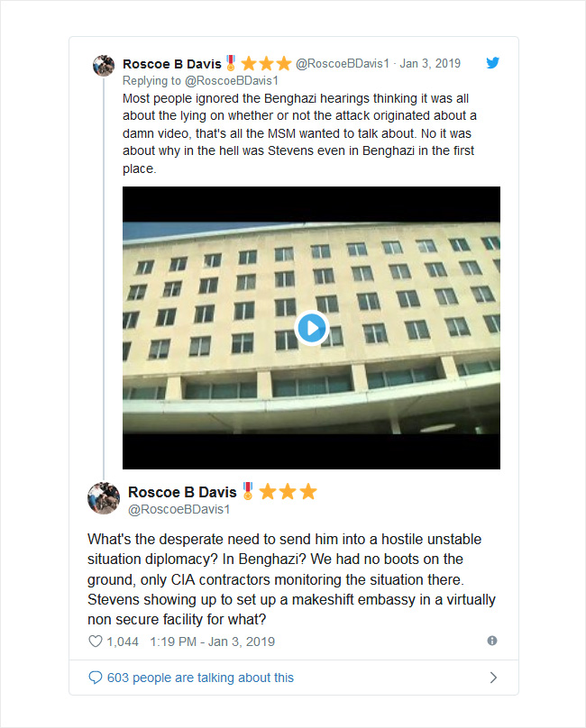
Task: Open 1:19 PM - Jan 3, 2019 timestamp
Action: click(213, 642)
